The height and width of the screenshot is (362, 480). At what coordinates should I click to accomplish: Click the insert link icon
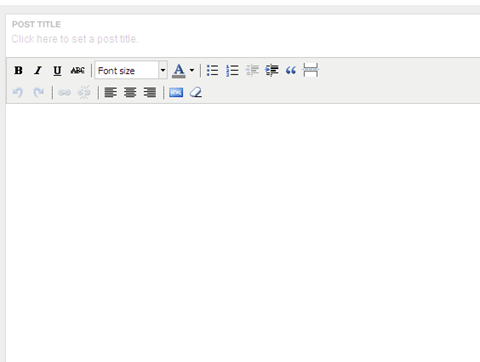[64, 92]
